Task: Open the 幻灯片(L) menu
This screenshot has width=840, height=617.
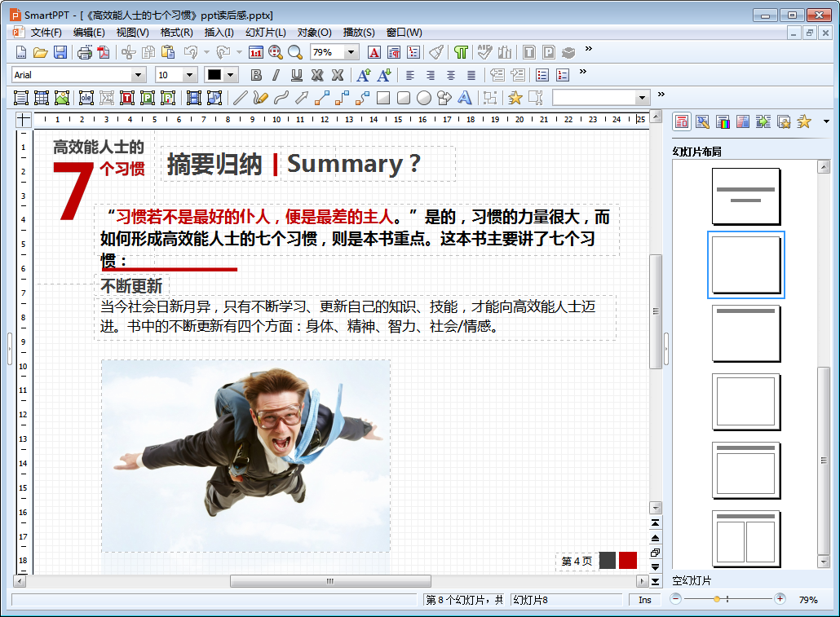Action: 266,32
